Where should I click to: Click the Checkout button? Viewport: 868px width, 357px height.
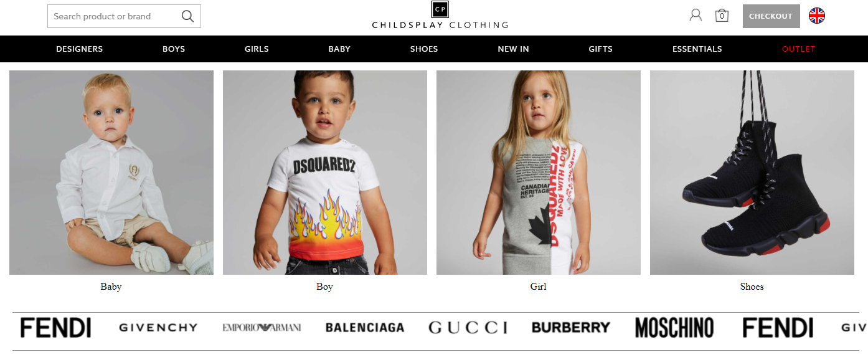(771, 16)
